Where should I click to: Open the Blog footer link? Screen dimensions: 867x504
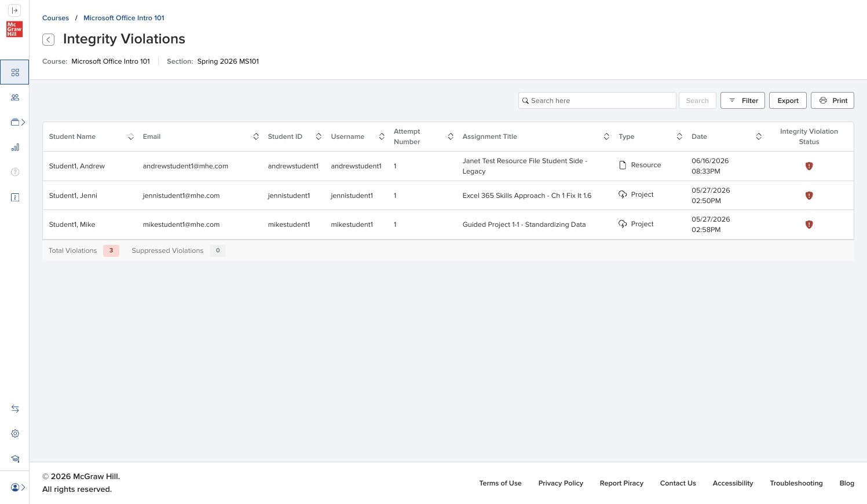pos(847,483)
